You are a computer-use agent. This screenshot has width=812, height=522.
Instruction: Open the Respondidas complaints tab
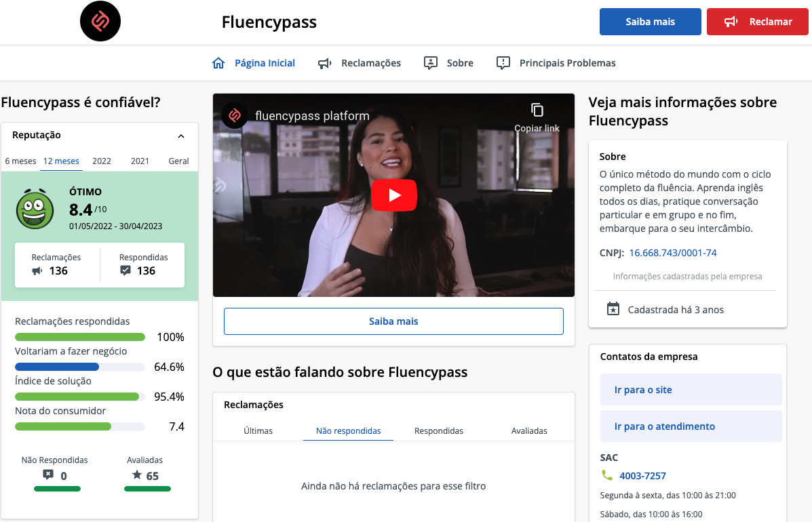pos(439,430)
